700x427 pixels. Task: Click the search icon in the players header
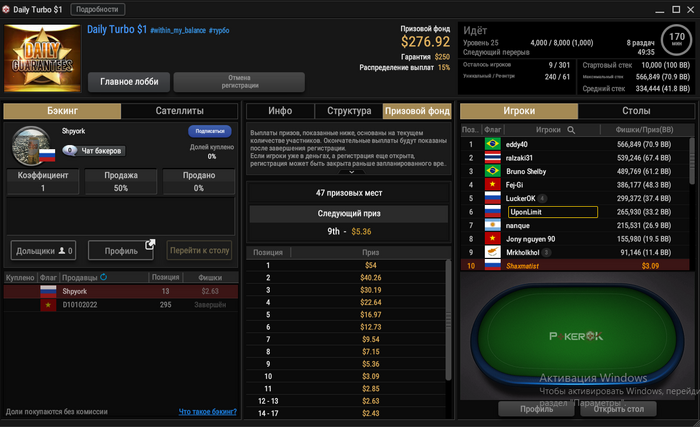pyautogui.click(x=571, y=130)
